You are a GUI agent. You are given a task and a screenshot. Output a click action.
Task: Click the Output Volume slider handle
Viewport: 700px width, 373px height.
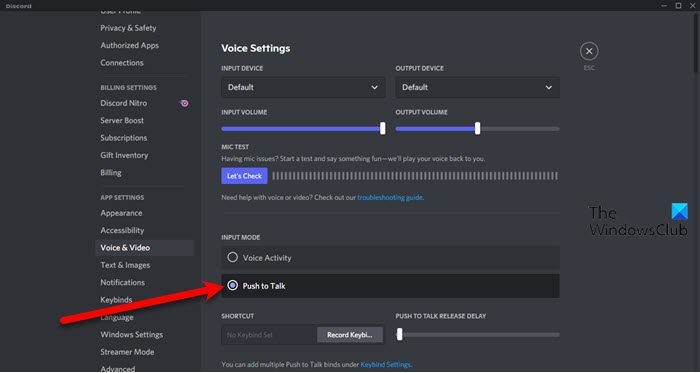(478, 128)
